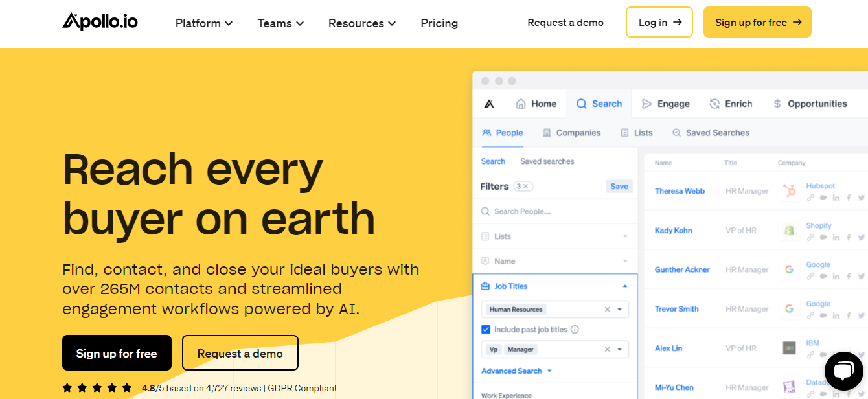Viewport: 868px width, 399px height.
Task: Open the Human Resources dropdown arrow
Action: point(620,310)
